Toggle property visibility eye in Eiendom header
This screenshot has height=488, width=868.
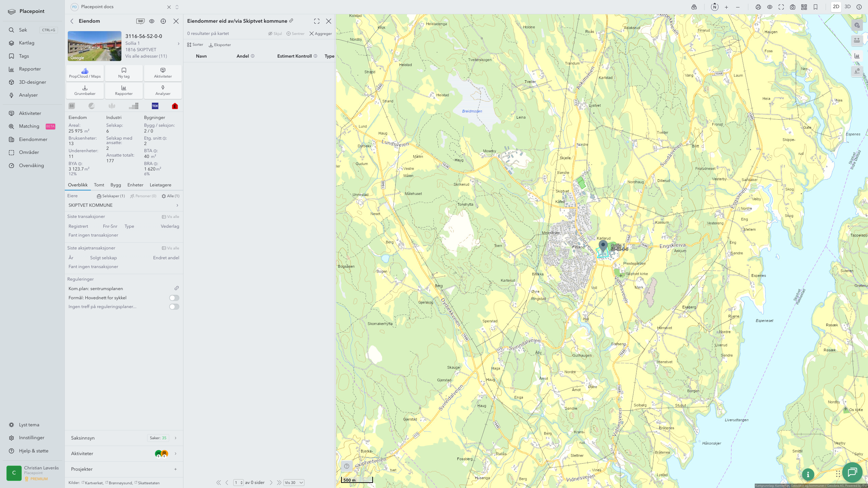(x=152, y=21)
